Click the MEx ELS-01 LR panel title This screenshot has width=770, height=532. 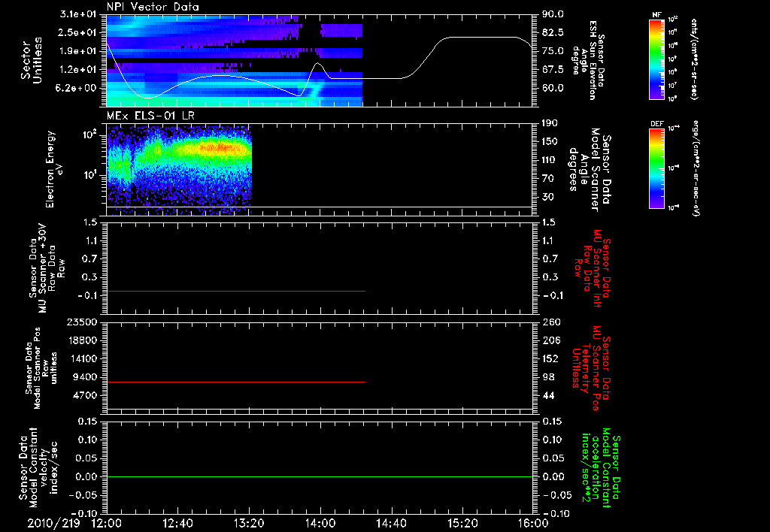coord(150,116)
